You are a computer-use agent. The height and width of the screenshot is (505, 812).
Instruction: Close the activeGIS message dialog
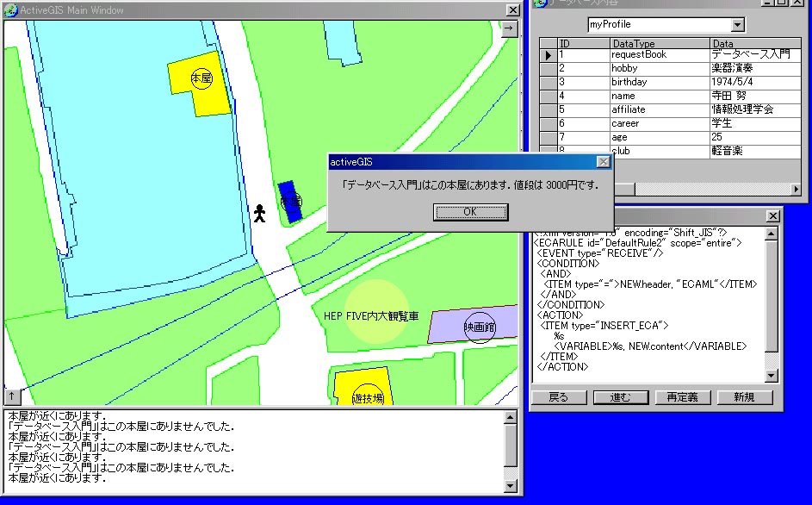604,162
